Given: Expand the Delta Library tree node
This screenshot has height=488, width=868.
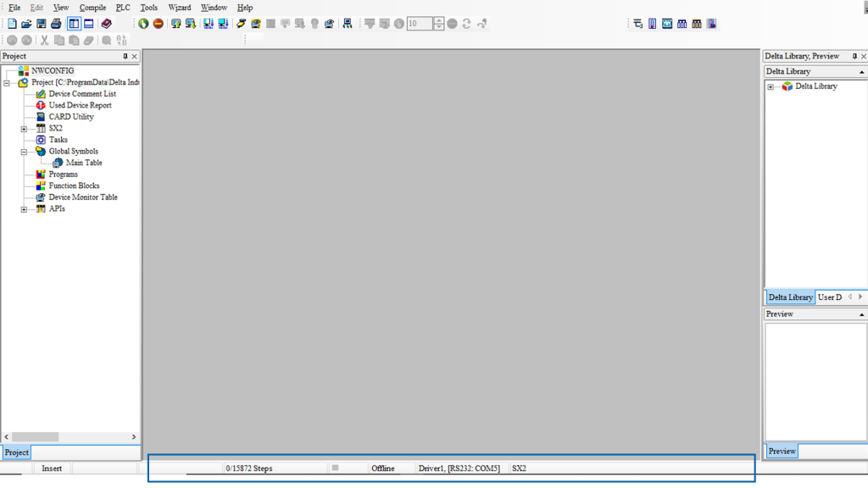Looking at the screenshot, I should (x=771, y=87).
